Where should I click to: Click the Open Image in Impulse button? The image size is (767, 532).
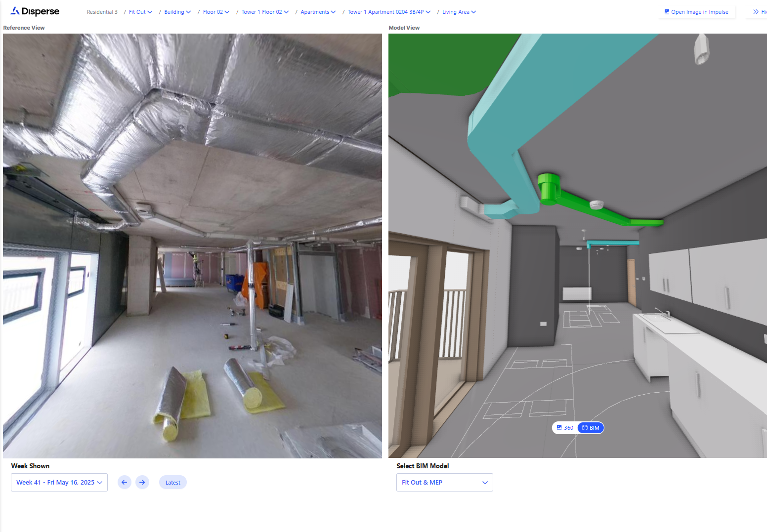[x=697, y=11]
